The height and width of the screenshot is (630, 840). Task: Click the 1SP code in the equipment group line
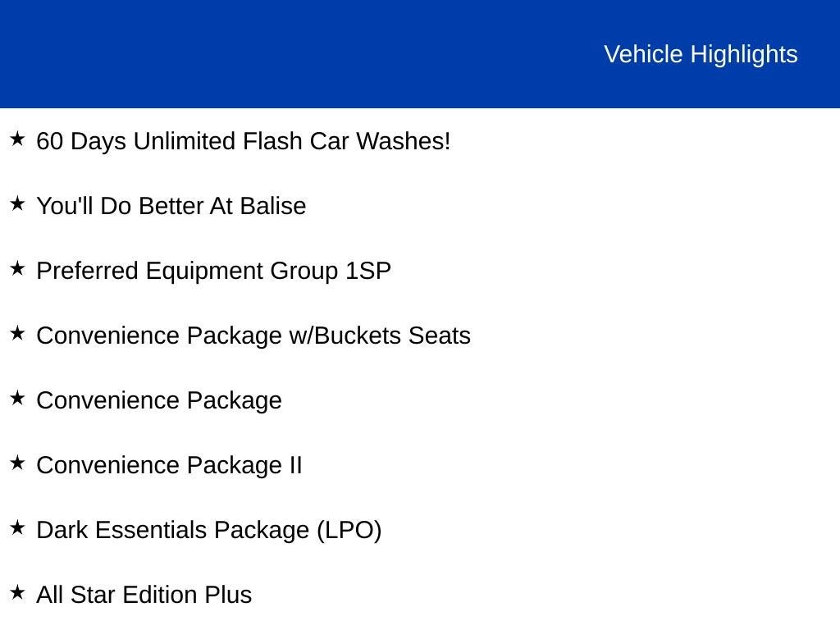[368, 271]
